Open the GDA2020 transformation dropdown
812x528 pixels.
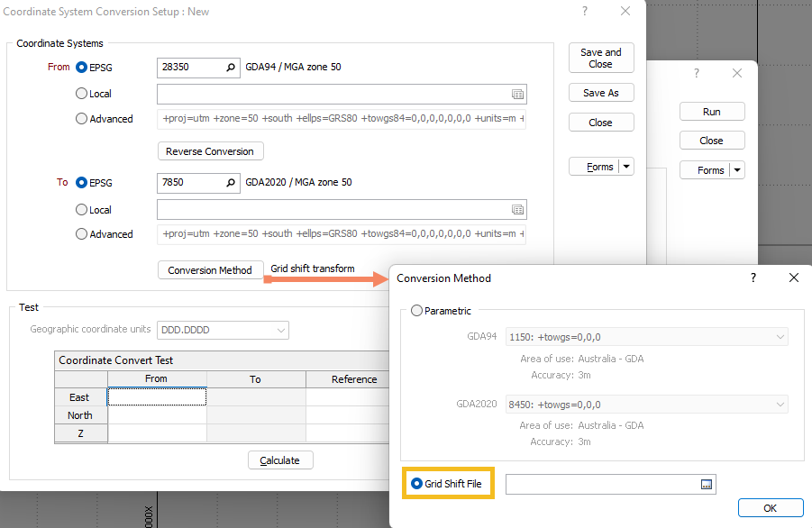coord(780,405)
